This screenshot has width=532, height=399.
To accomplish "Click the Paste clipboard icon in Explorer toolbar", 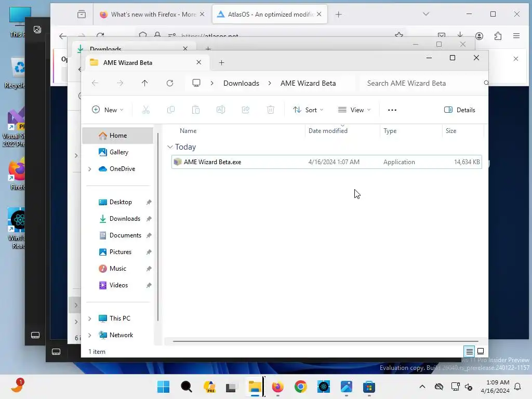I will 196,110.
